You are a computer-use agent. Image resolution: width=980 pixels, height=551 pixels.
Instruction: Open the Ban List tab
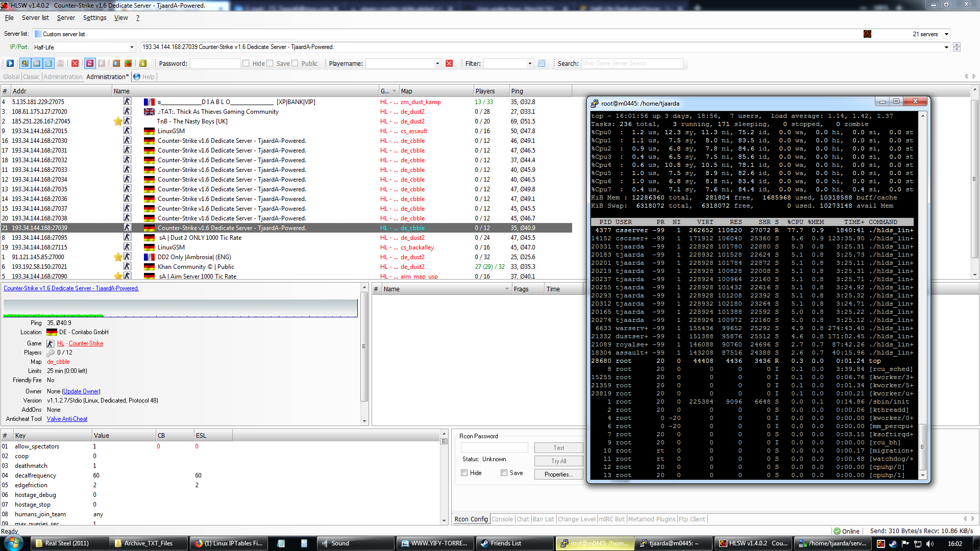click(x=543, y=519)
